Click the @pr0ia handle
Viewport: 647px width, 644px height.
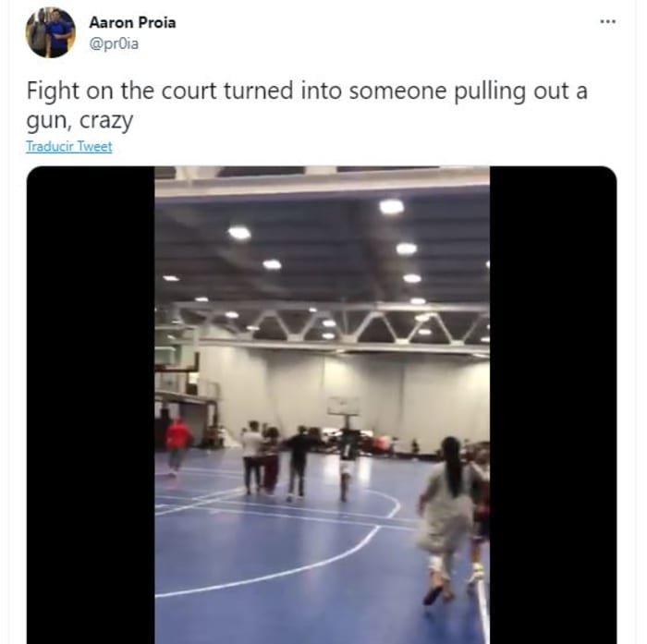(x=114, y=43)
